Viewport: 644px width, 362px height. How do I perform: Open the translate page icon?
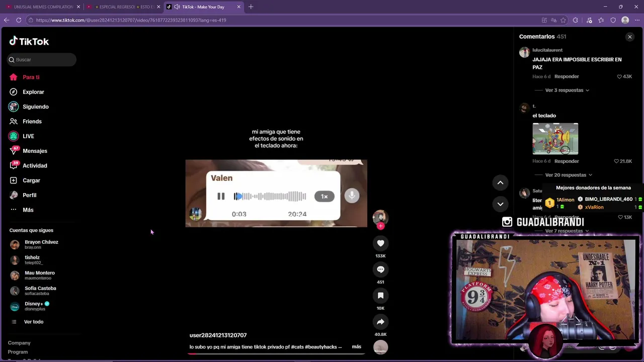coord(553,20)
